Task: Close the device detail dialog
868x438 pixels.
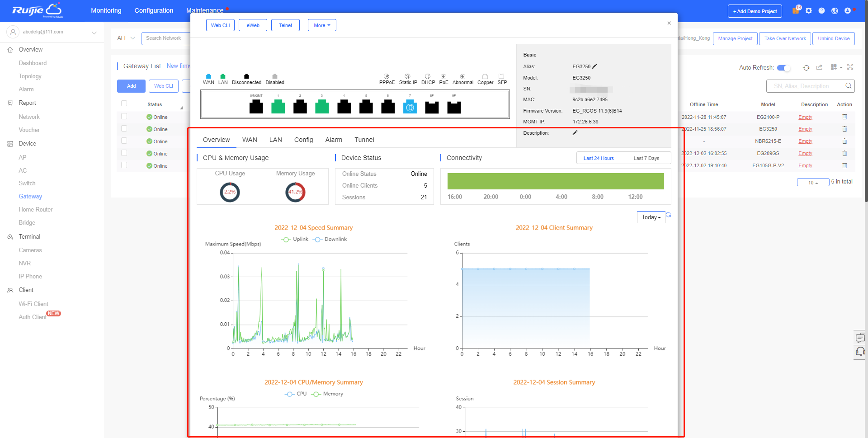Action: point(669,23)
